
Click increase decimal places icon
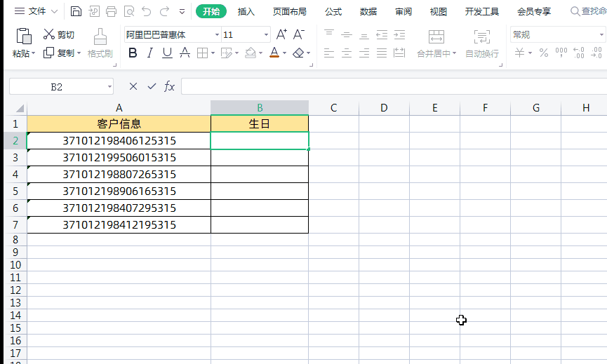click(x=579, y=53)
